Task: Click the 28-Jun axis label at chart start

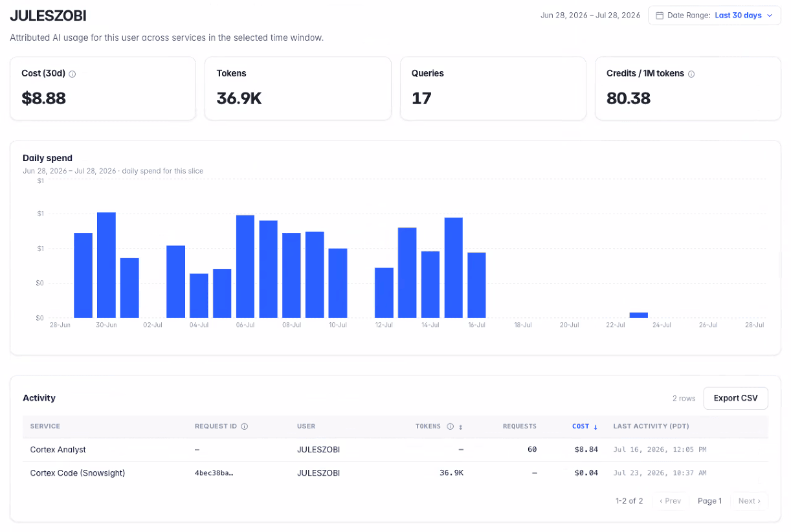Action: pos(60,325)
